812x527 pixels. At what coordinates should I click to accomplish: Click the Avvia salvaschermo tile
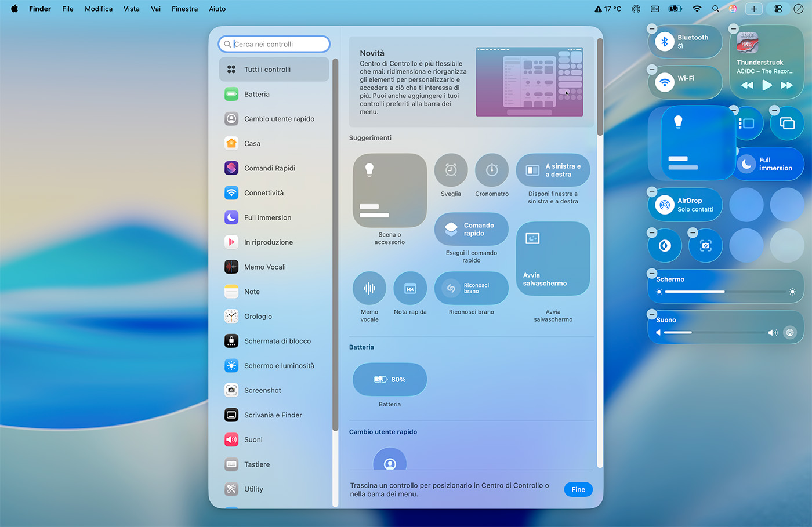coord(553,258)
